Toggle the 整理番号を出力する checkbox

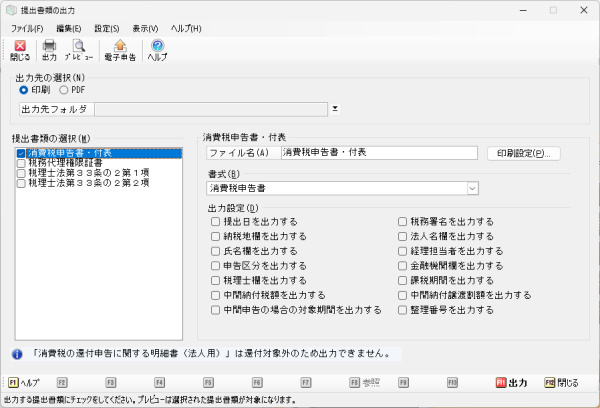point(403,310)
